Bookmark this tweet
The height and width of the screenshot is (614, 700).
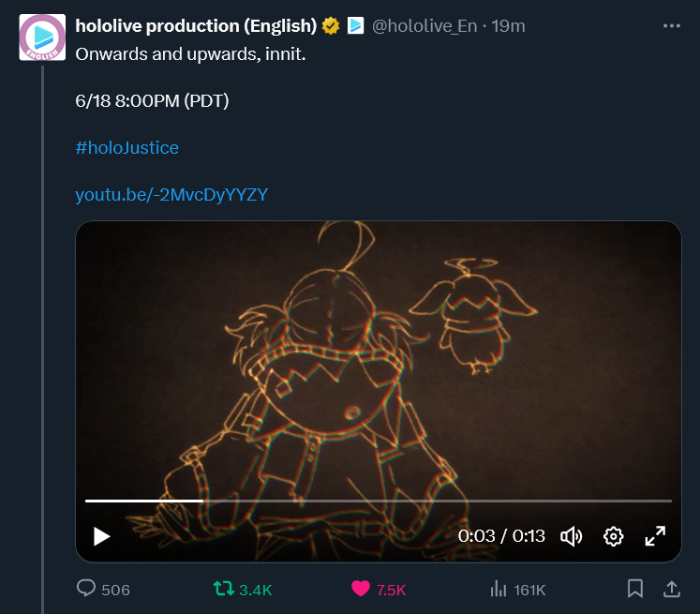(x=634, y=590)
